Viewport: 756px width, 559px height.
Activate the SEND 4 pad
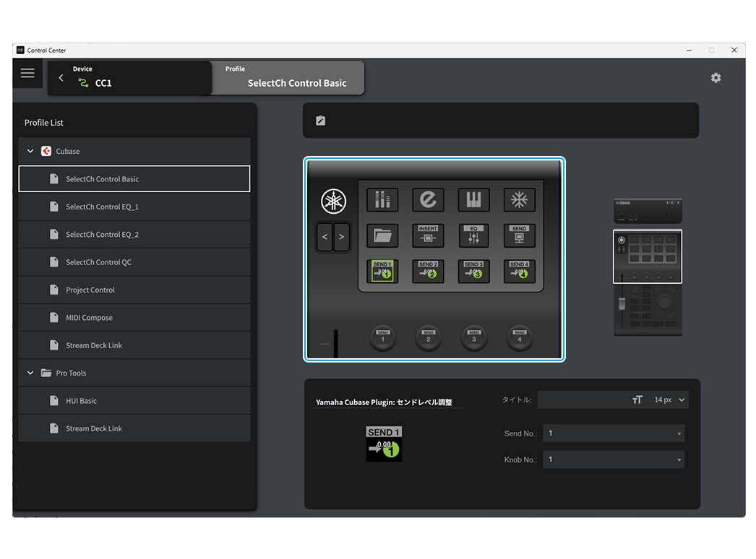519,271
